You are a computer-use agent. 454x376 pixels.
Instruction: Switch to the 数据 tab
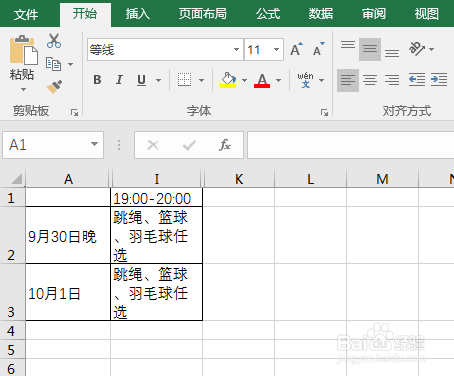tap(321, 14)
